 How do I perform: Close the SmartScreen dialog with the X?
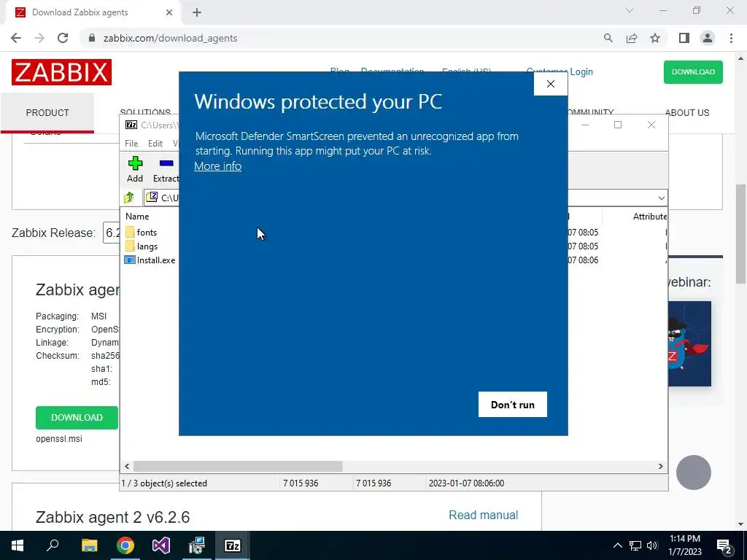click(551, 84)
